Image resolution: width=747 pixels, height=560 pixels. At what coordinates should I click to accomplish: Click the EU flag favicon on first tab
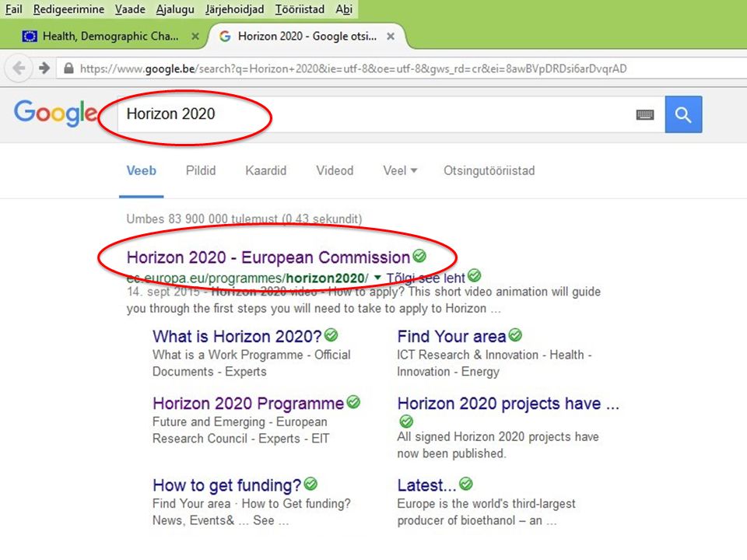(30, 37)
